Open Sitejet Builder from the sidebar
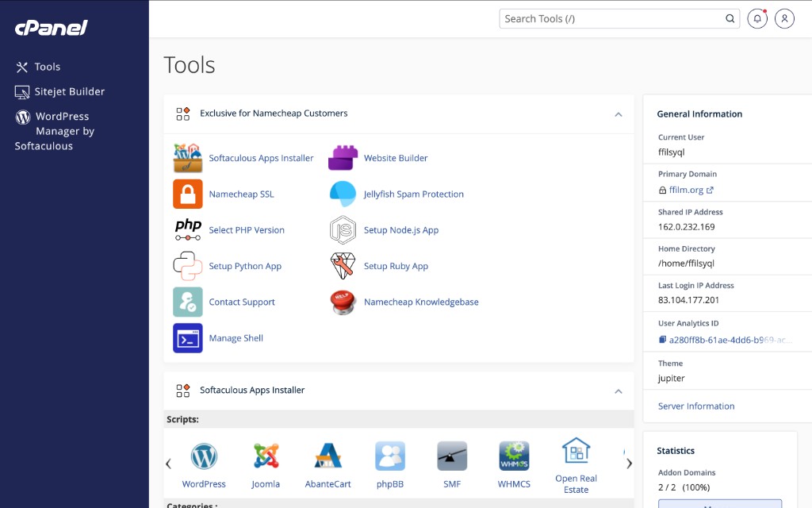Screen dimensions: 812x508 coord(69,92)
